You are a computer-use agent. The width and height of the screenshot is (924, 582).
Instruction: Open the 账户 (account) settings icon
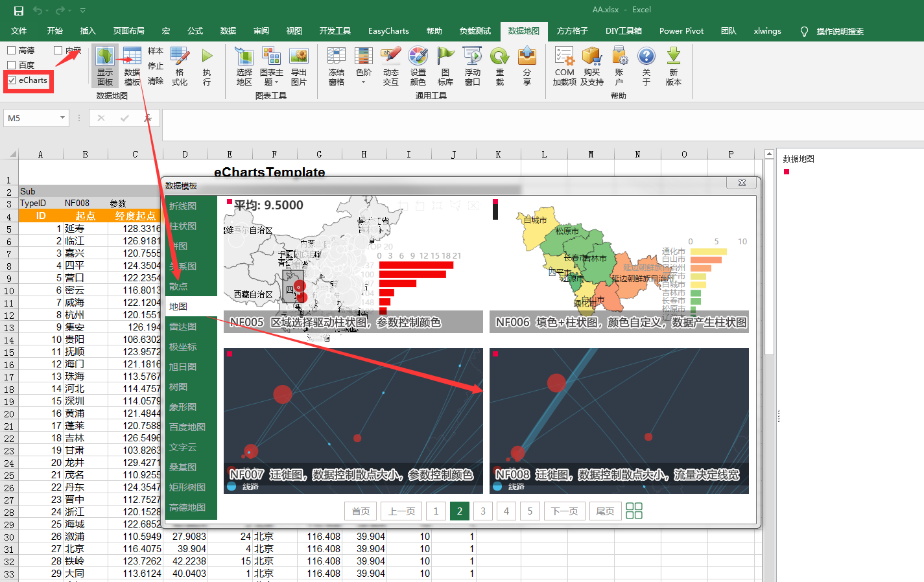619,67
